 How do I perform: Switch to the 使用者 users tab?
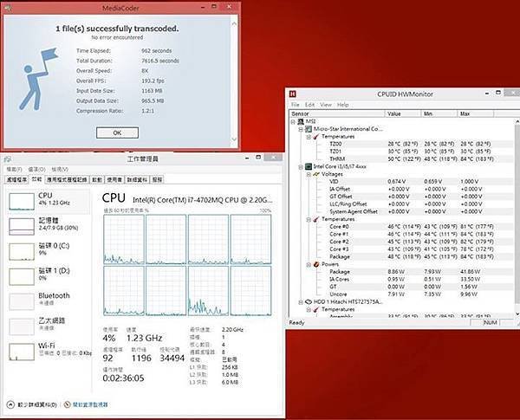pyautogui.click(x=114, y=179)
